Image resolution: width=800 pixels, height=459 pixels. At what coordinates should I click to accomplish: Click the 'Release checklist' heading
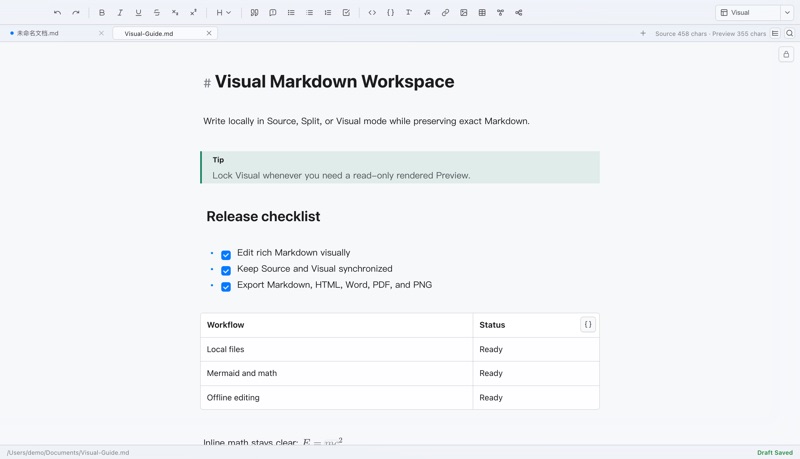tap(263, 216)
